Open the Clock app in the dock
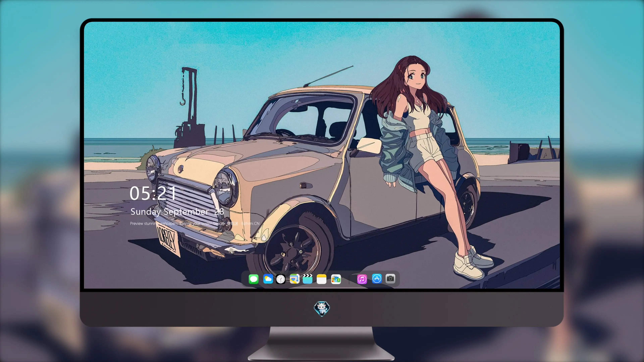The height and width of the screenshot is (362, 644). coord(281,279)
